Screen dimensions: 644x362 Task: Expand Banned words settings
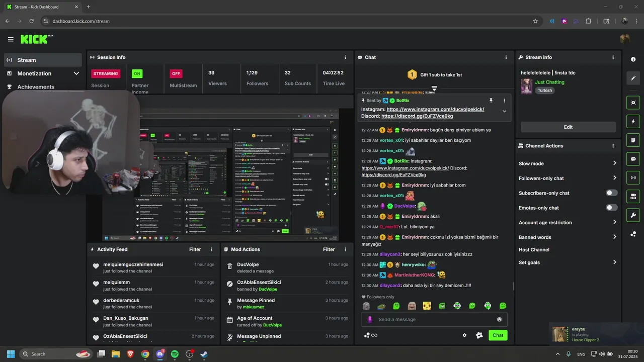[x=568, y=237]
